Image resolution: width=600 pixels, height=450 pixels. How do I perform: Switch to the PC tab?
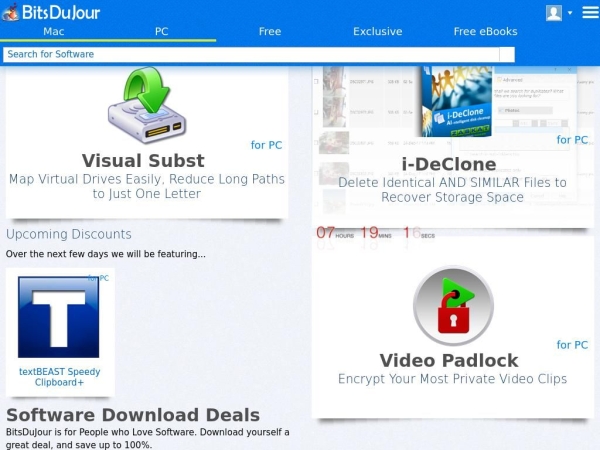(161, 31)
